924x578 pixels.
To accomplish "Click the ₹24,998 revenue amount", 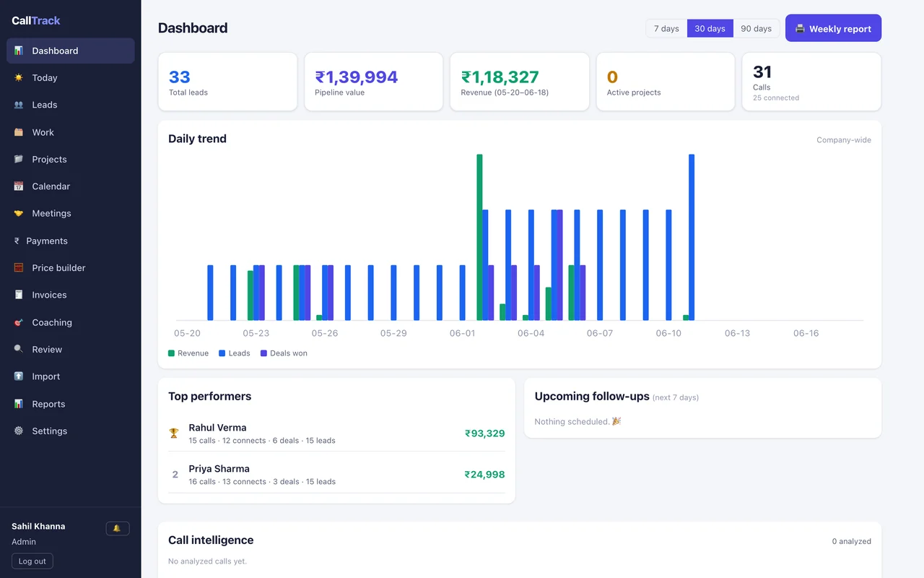I will pyautogui.click(x=484, y=475).
